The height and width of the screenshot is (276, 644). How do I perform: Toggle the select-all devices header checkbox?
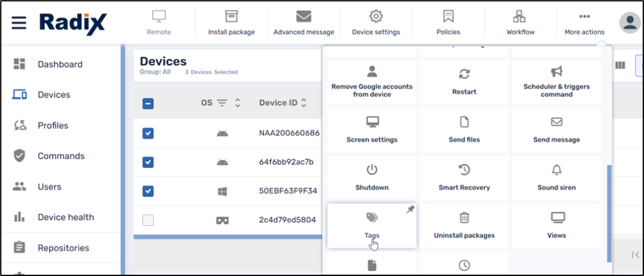tap(148, 104)
